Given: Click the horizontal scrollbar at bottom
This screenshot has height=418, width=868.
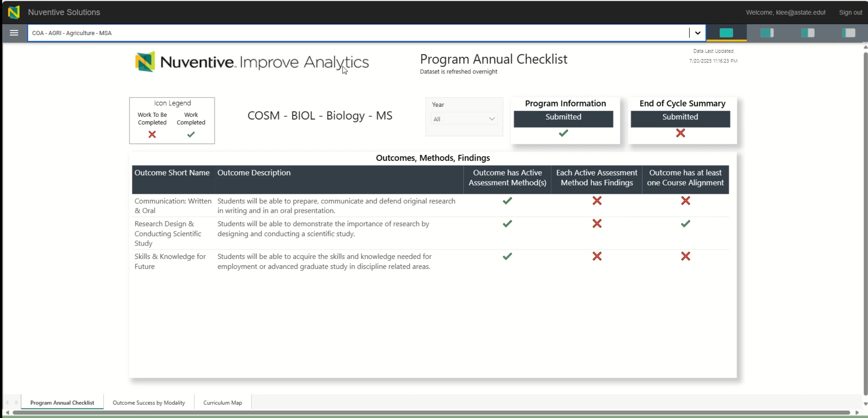Looking at the screenshot, I should click(x=431, y=412).
